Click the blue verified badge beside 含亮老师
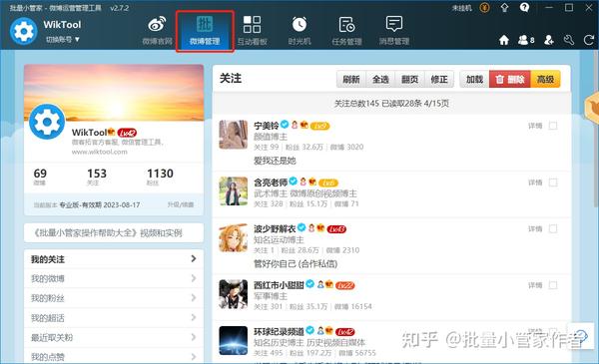 coord(293,181)
